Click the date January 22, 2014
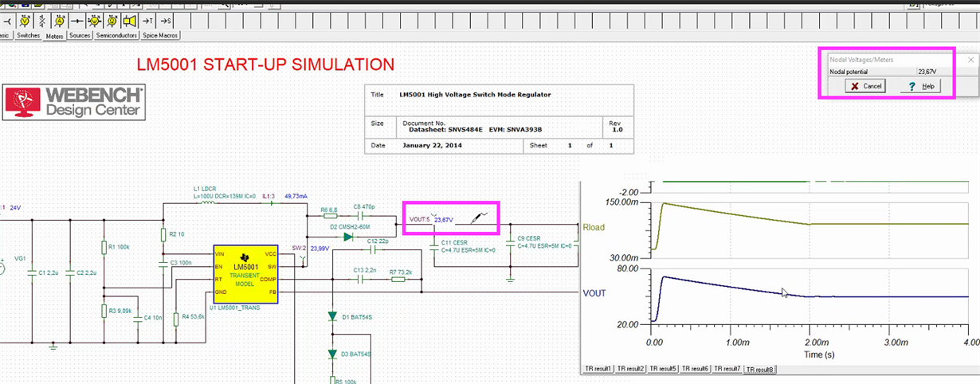 (431, 146)
